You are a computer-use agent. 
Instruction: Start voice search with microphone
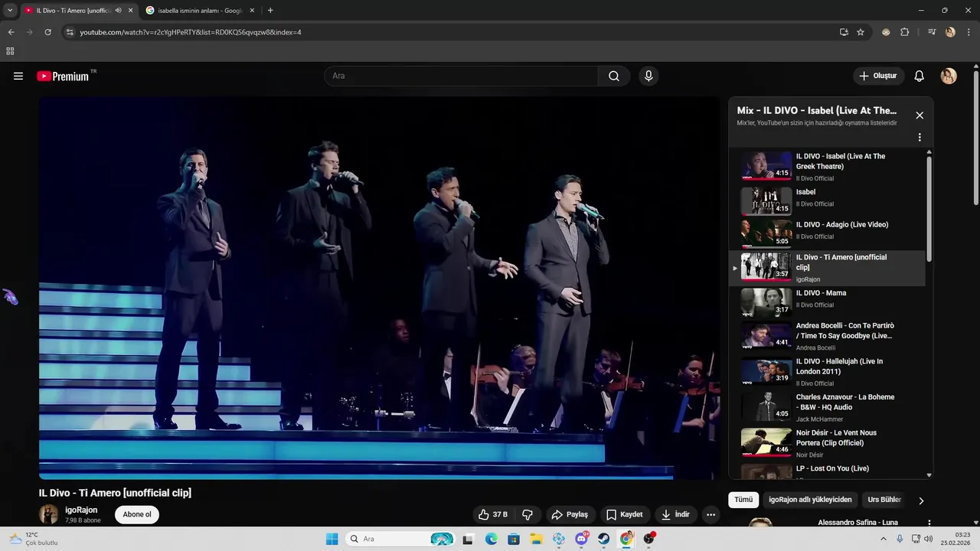click(x=648, y=76)
